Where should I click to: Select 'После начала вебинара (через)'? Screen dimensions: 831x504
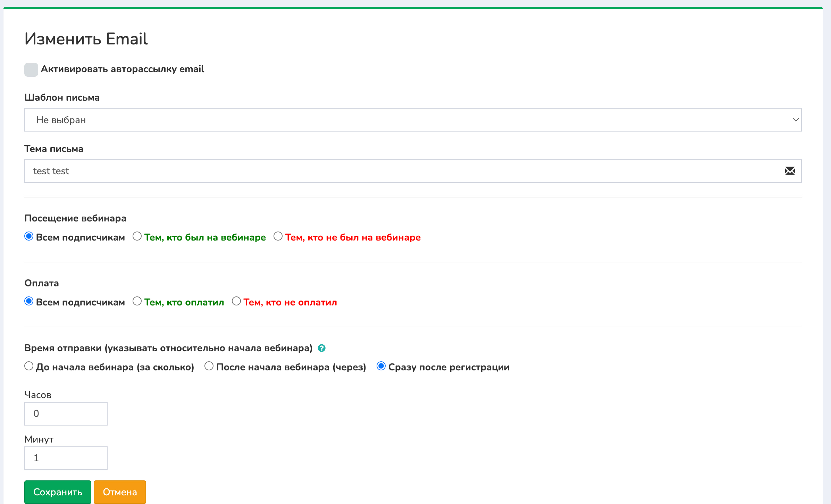[209, 366]
